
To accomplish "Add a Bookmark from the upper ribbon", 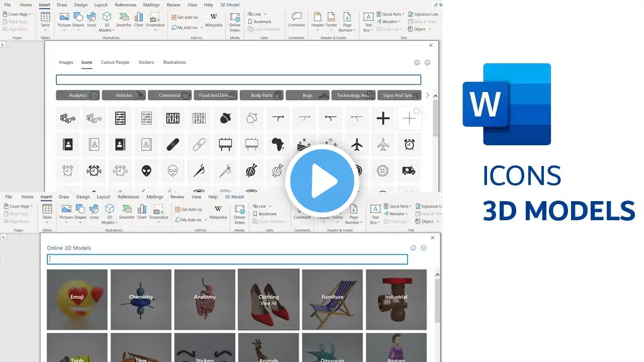I will 260,22.
